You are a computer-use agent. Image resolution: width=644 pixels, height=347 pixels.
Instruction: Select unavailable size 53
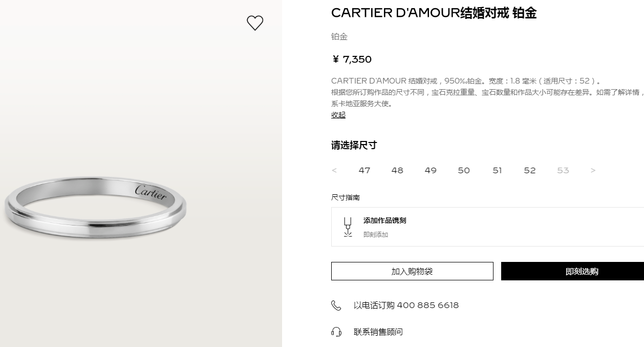(x=563, y=171)
